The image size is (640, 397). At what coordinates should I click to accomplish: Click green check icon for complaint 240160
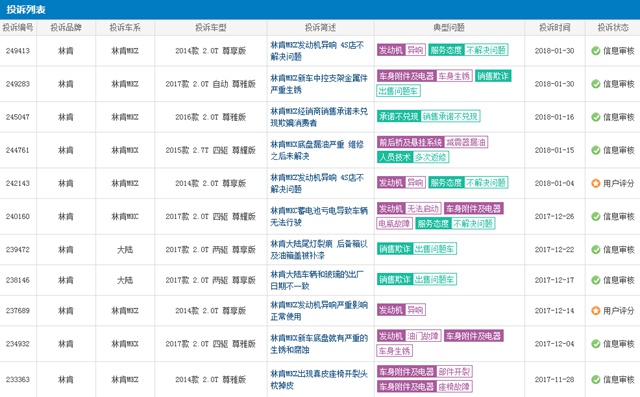596,216
